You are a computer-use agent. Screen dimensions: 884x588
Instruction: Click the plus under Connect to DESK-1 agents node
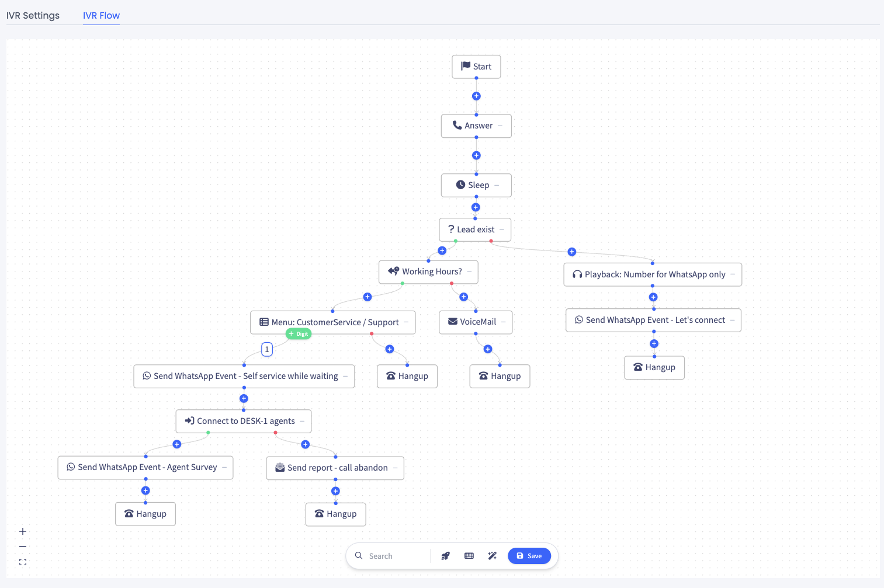coord(176,444)
